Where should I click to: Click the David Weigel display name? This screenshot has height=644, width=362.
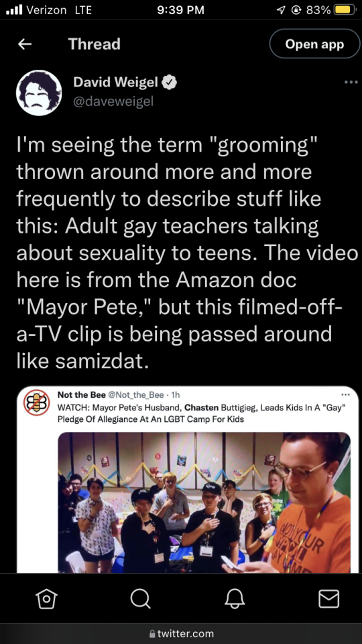116,83
